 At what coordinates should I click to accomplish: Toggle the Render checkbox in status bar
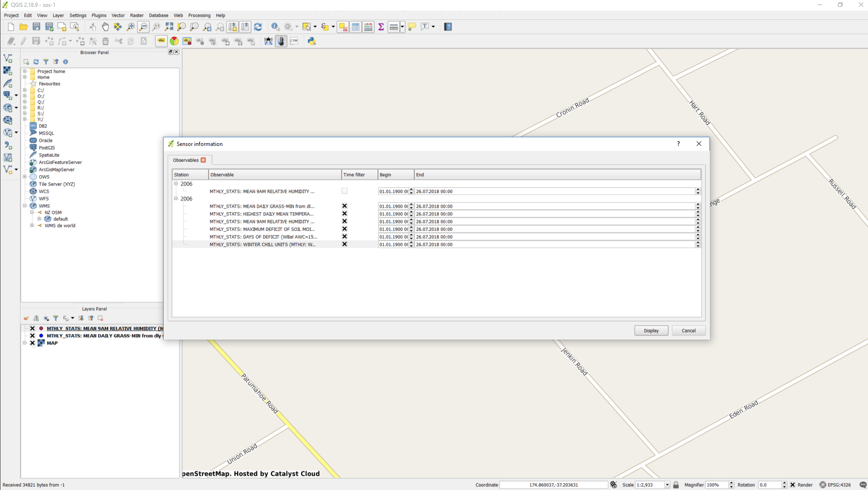793,485
